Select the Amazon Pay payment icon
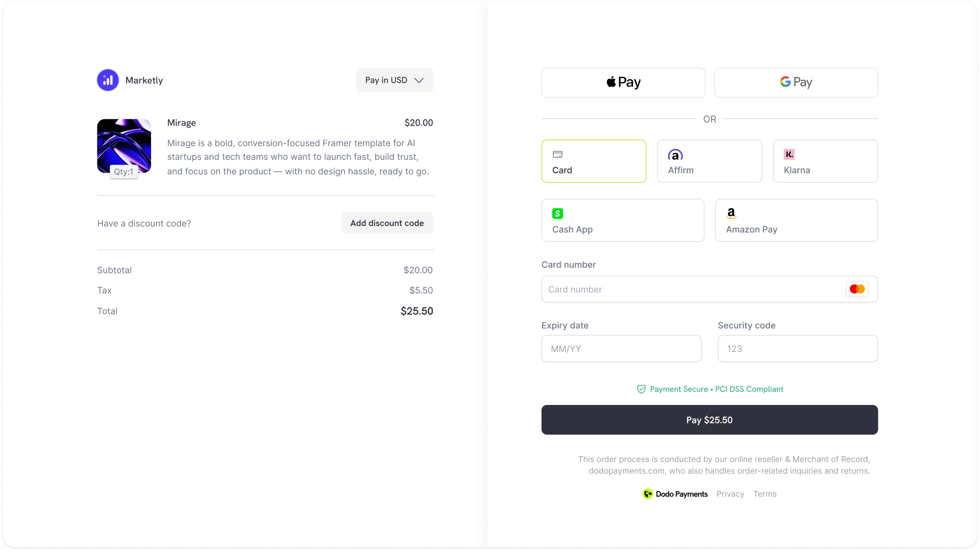 (732, 213)
